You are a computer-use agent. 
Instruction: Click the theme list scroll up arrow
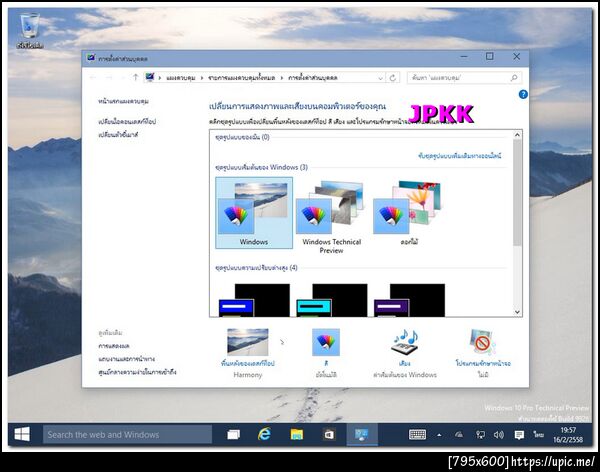pyautogui.click(x=517, y=135)
